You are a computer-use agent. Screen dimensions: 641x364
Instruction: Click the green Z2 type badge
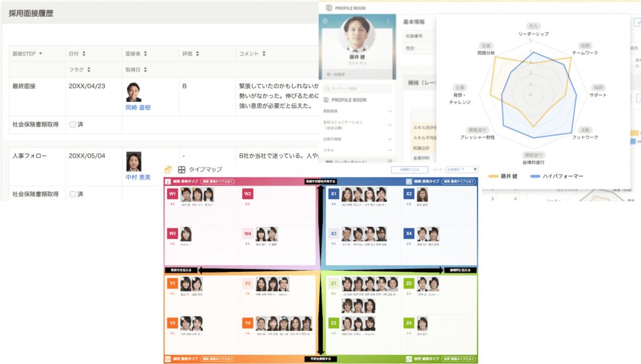click(x=409, y=283)
